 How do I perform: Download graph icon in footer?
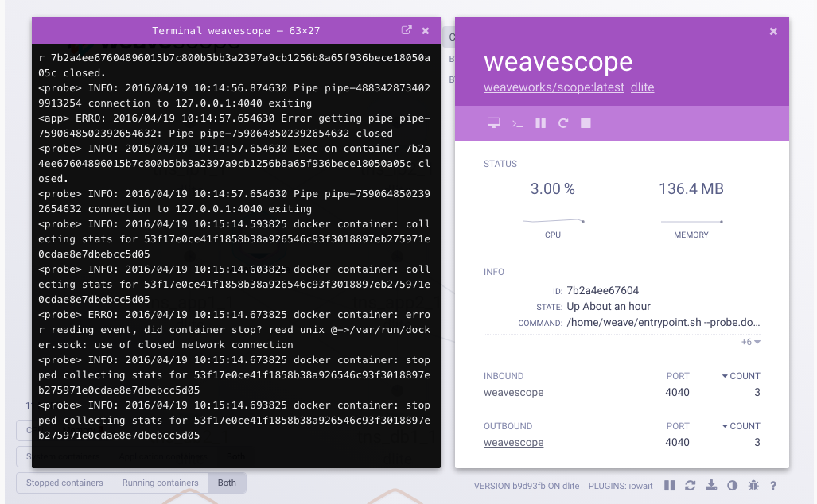pos(711,486)
